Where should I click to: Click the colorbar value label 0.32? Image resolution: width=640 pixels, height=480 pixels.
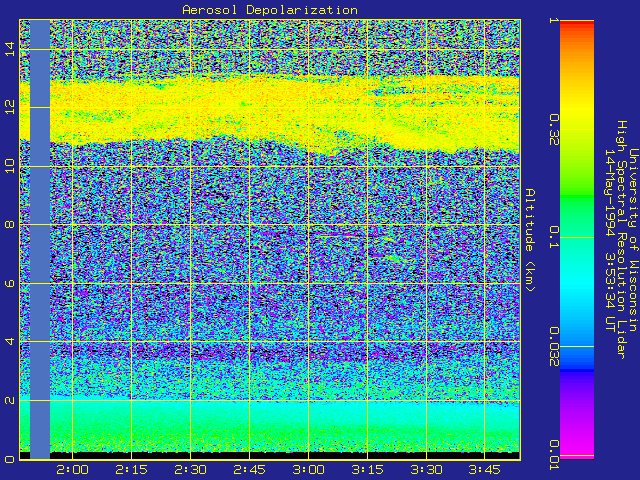(x=553, y=130)
